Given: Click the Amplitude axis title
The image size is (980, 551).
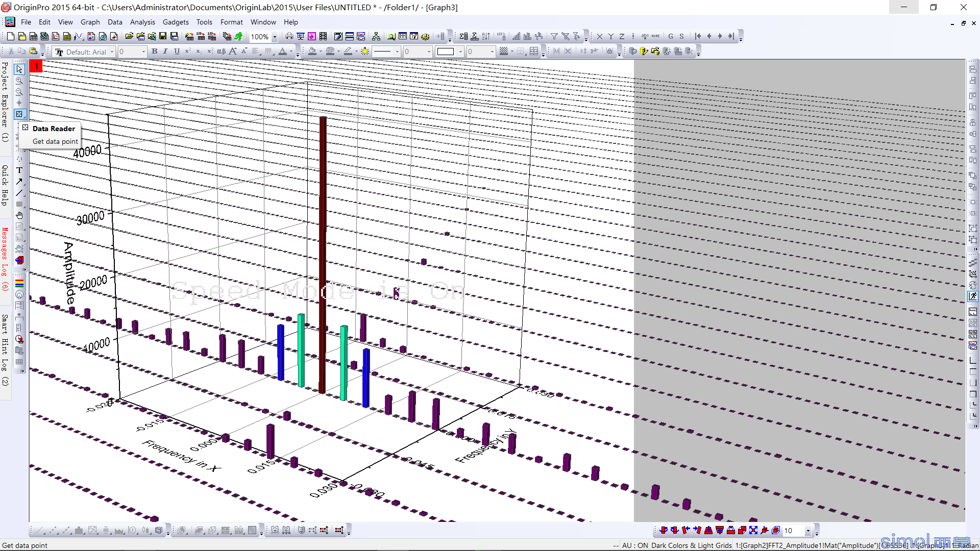Looking at the screenshot, I should pyautogui.click(x=70, y=273).
